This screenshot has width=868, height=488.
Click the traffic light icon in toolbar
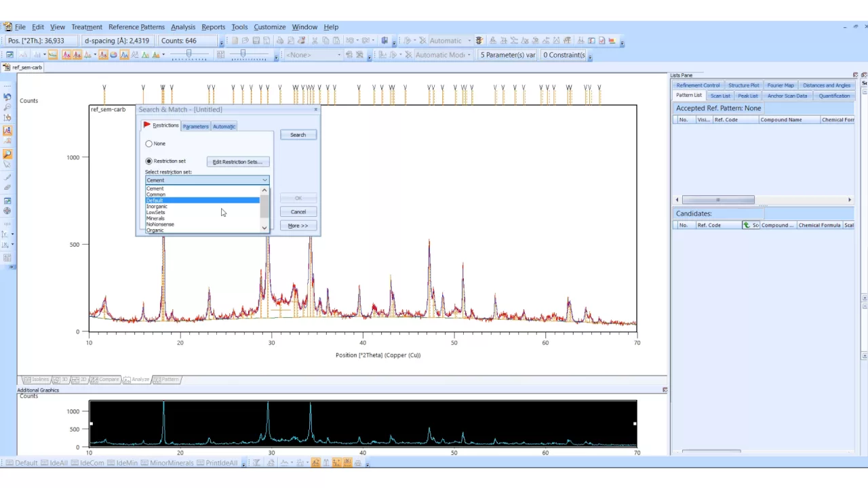pyautogui.click(x=479, y=41)
